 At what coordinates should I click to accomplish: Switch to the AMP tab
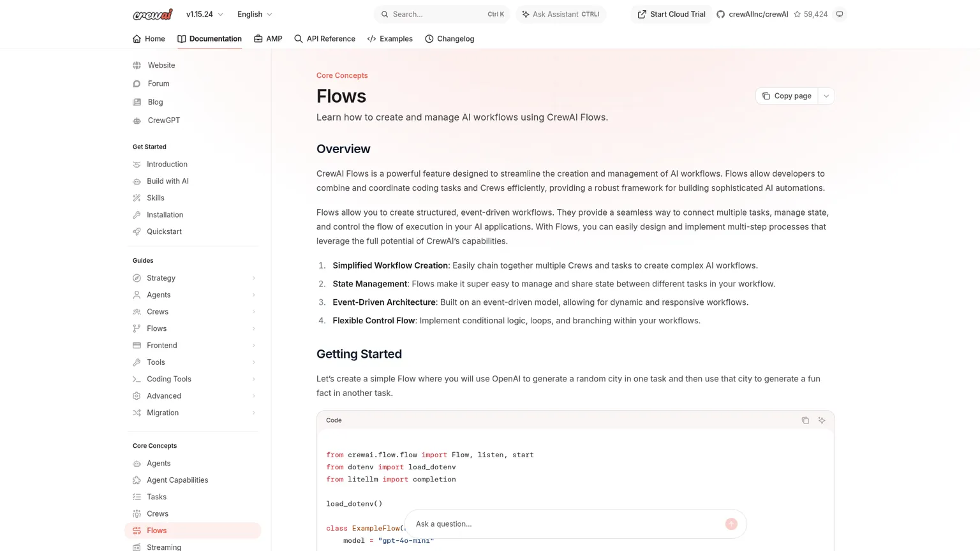point(268,39)
